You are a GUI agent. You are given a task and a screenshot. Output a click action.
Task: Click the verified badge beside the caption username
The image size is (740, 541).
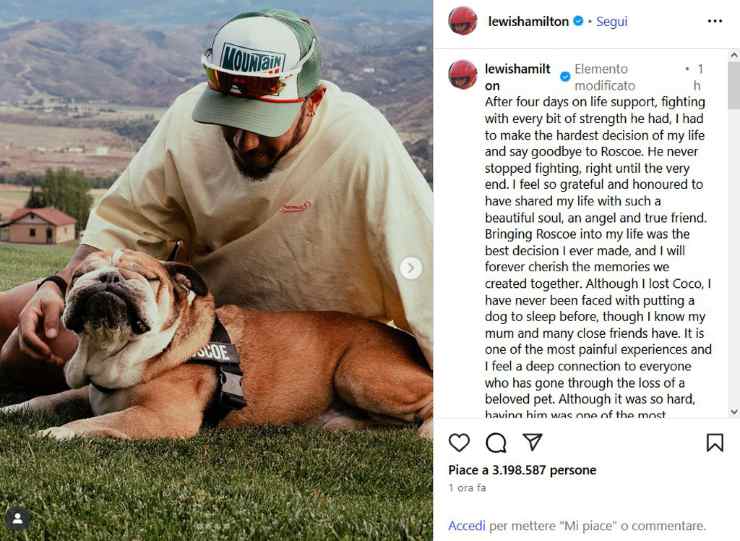tap(565, 77)
